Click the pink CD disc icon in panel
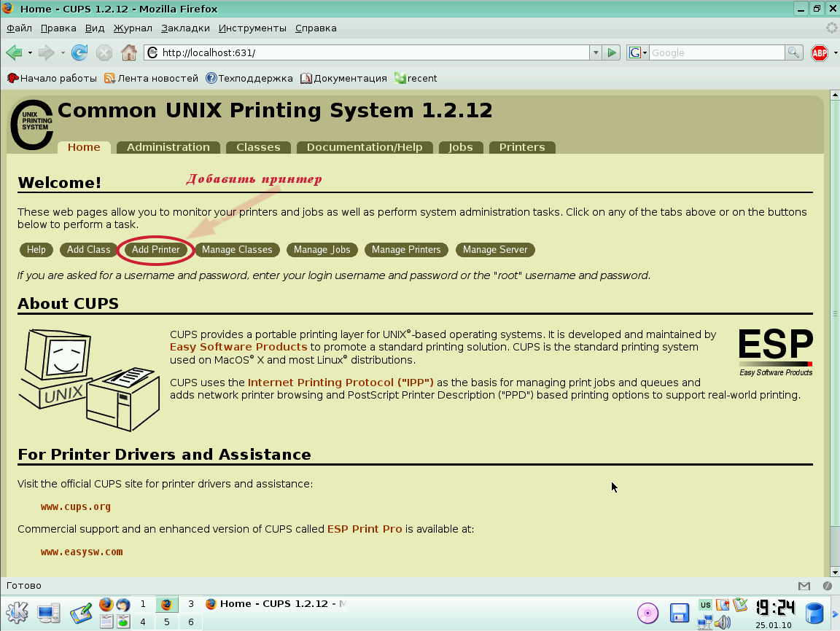Viewport: 840px width, 631px height. pyautogui.click(x=647, y=614)
